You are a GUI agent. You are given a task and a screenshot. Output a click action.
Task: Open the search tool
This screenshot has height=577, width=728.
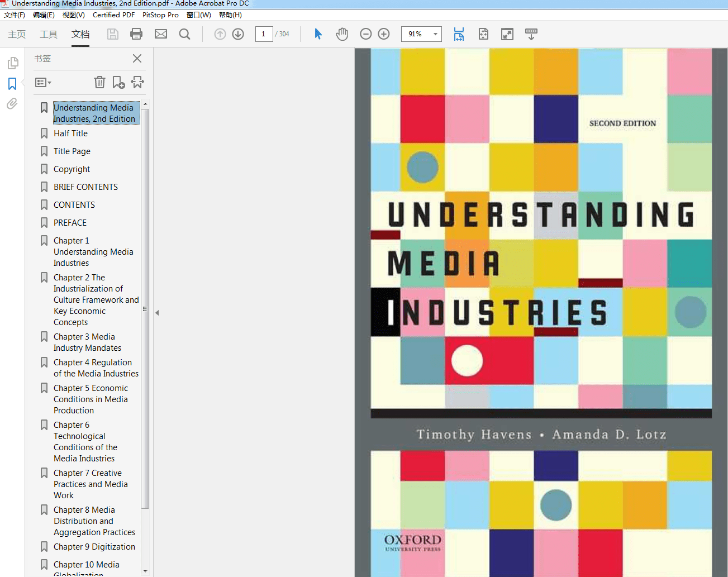point(184,34)
